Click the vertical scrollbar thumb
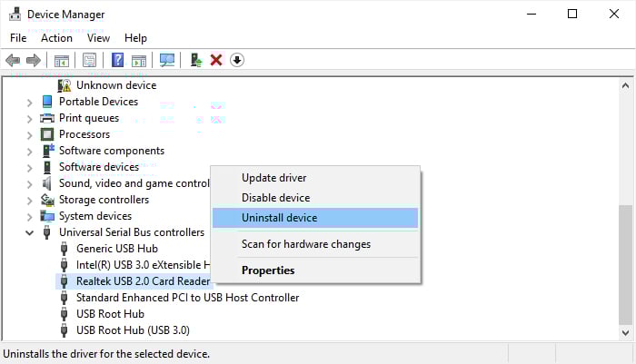Image resolution: width=636 pixels, height=364 pixels. [625, 265]
